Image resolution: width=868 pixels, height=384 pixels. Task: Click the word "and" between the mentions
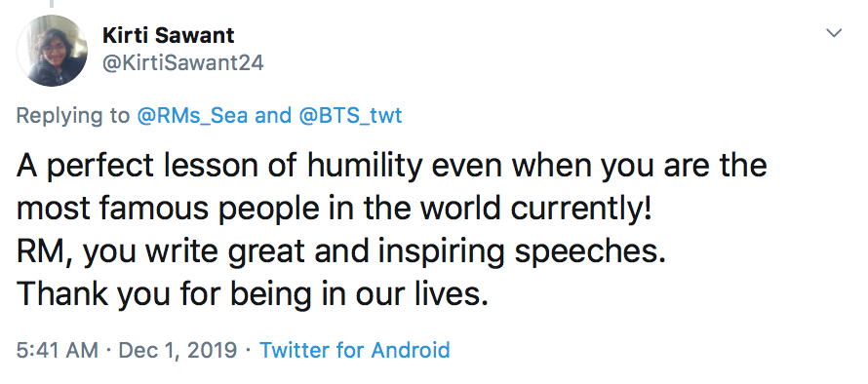(x=273, y=116)
